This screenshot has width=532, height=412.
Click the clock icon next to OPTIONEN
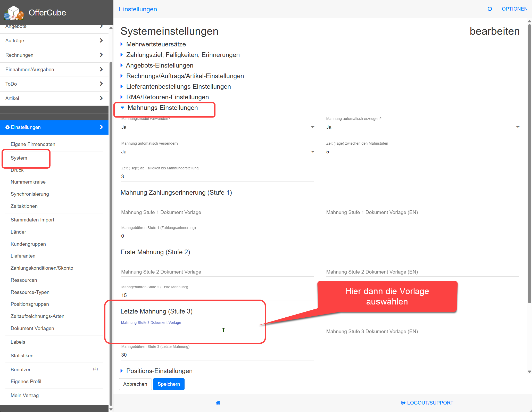point(490,9)
